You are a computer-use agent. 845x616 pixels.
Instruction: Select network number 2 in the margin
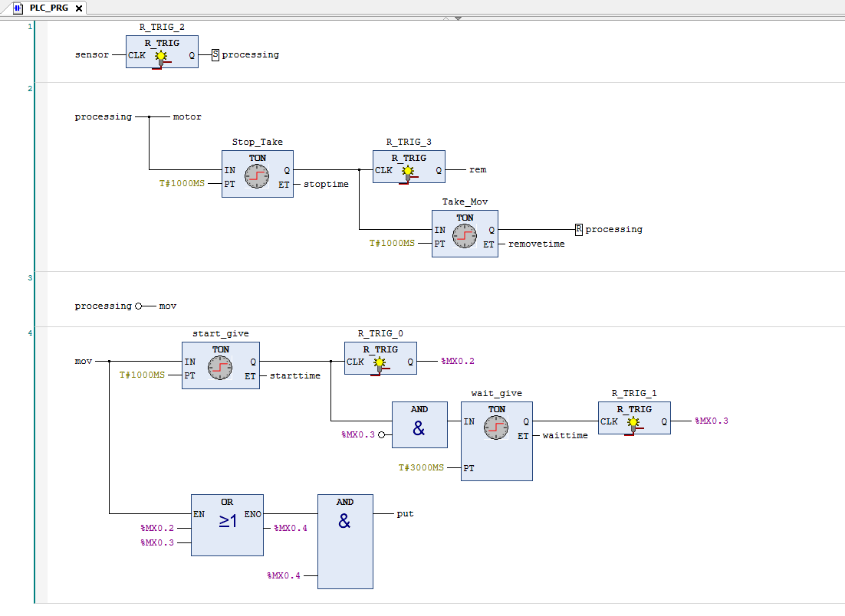click(x=30, y=89)
